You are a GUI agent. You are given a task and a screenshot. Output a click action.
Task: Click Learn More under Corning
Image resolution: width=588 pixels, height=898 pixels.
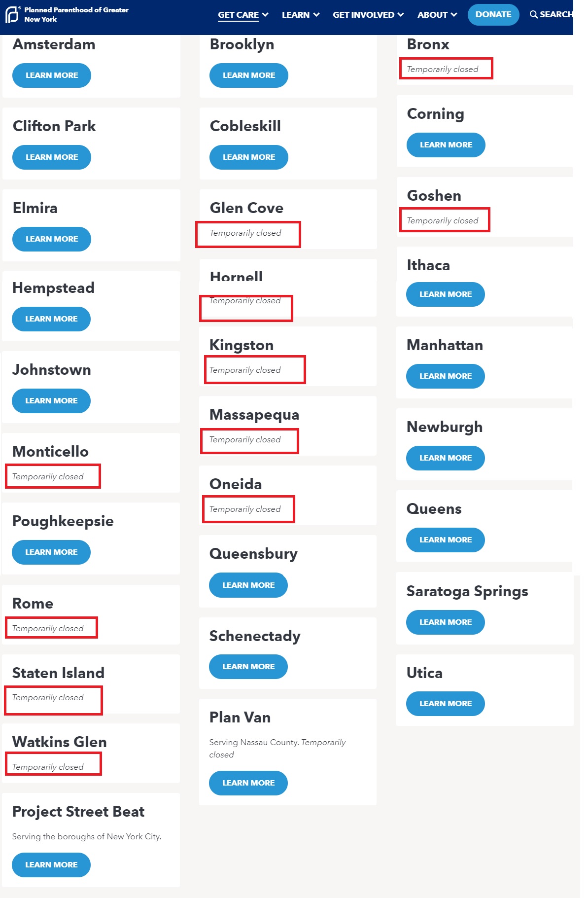point(446,145)
